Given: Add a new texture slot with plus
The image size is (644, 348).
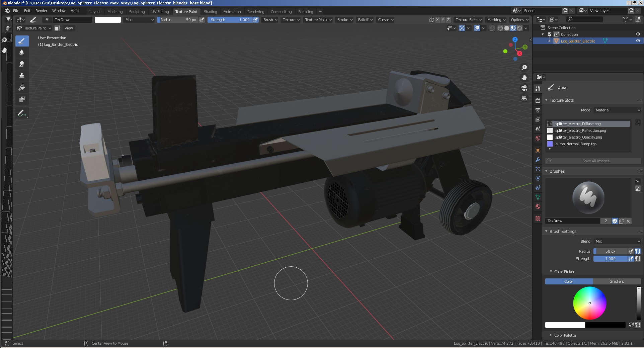Looking at the screenshot, I should pyautogui.click(x=638, y=122).
